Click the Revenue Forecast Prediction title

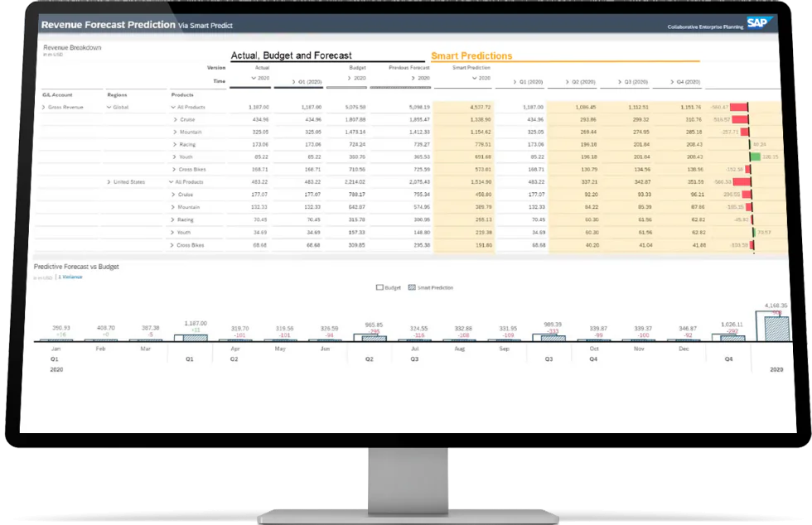click(109, 24)
